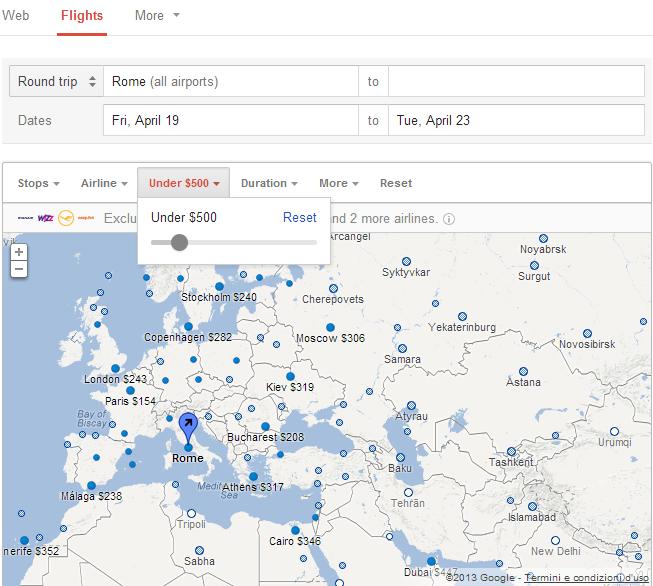Click the Rome origin pin marker
Image resolution: width=653 pixels, height=586 pixels.
pyautogui.click(x=188, y=429)
